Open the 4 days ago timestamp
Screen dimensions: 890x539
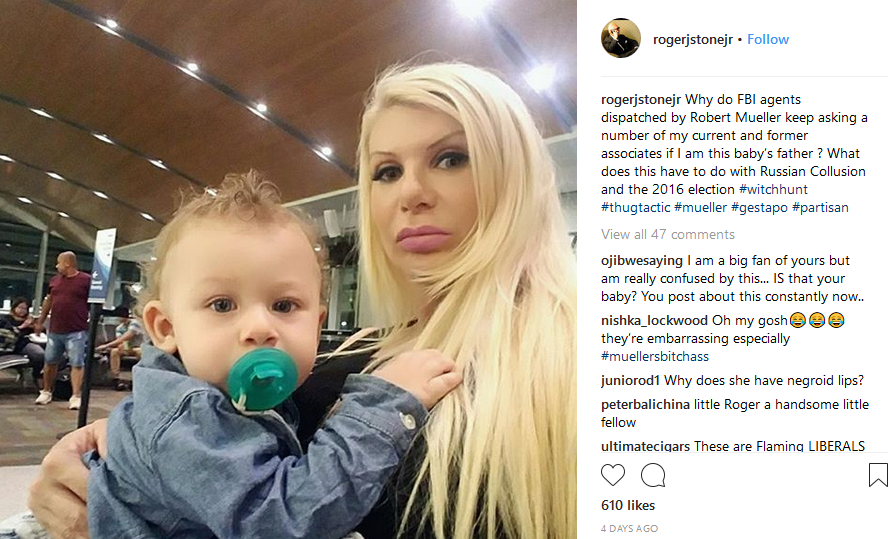pyautogui.click(x=629, y=528)
